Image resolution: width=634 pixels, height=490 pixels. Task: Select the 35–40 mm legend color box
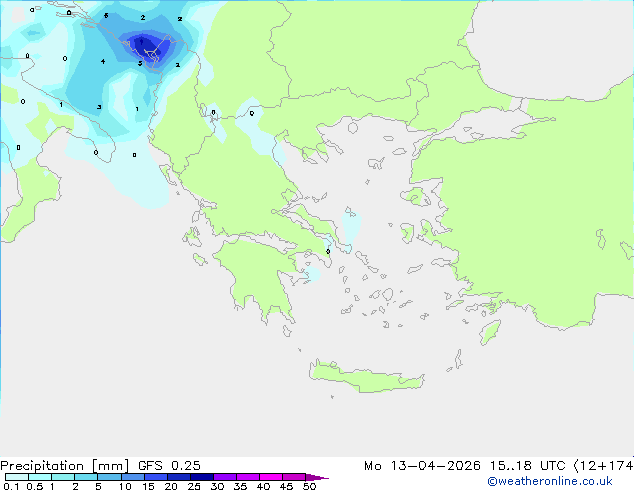coord(247,477)
